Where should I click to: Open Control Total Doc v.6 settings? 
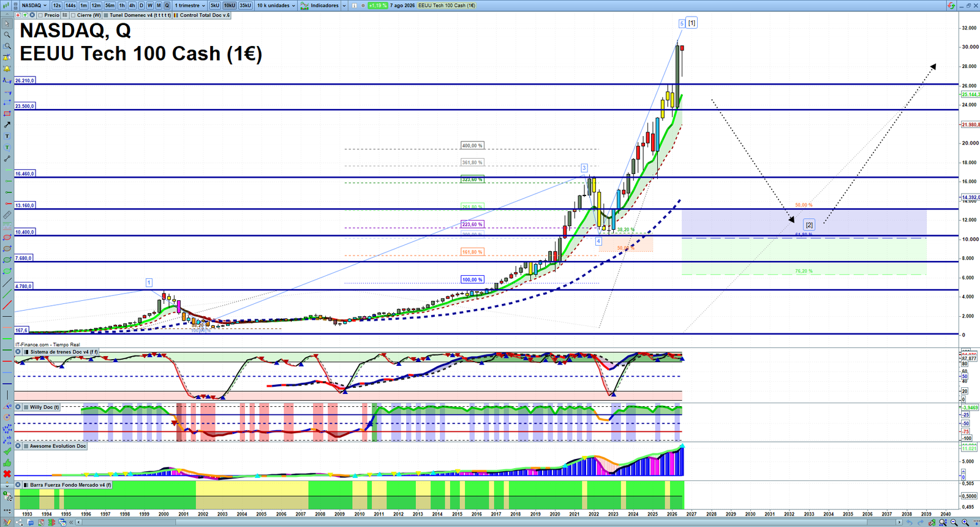click(x=202, y=15)
